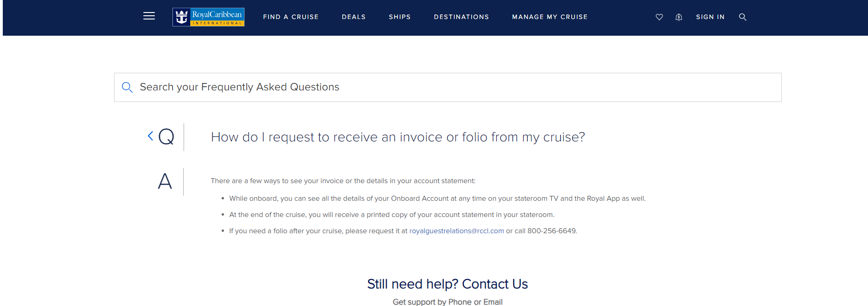This screenshot has width=868, height=306.
Task: Click Get support by Phone or Email text
Action: point(447,302)
